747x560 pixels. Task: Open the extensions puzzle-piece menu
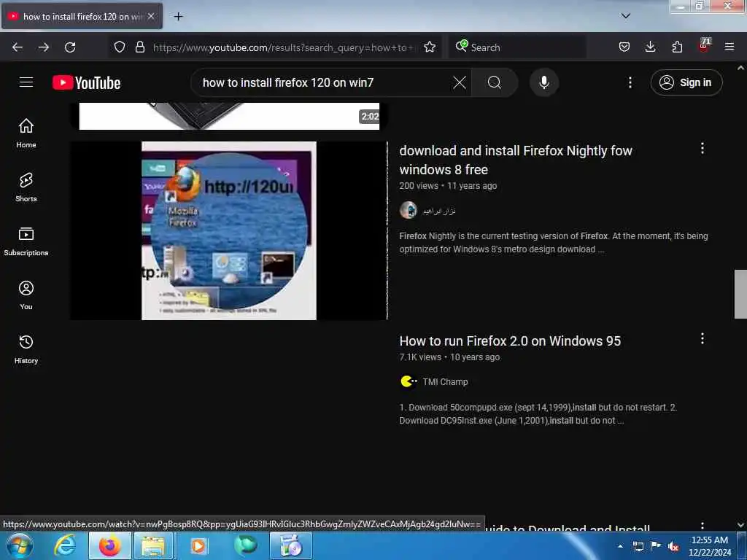pyautogui.click(x=677, y=47)
